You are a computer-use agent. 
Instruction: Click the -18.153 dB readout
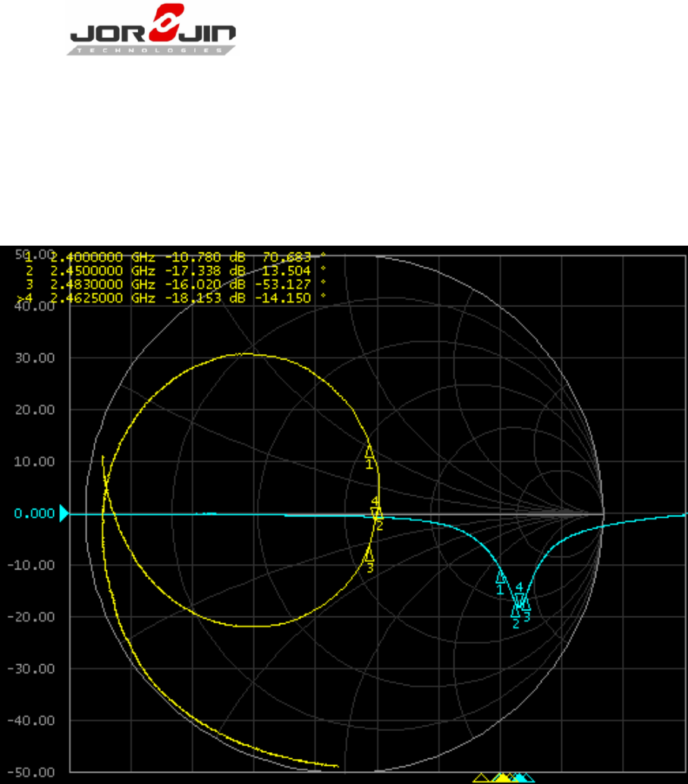click(x=205, y=298)
